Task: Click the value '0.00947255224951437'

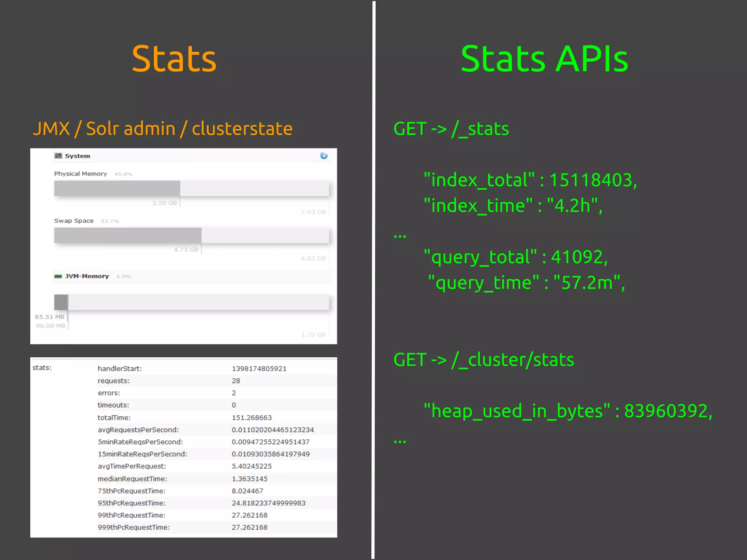Action: [x=271, y=442]
